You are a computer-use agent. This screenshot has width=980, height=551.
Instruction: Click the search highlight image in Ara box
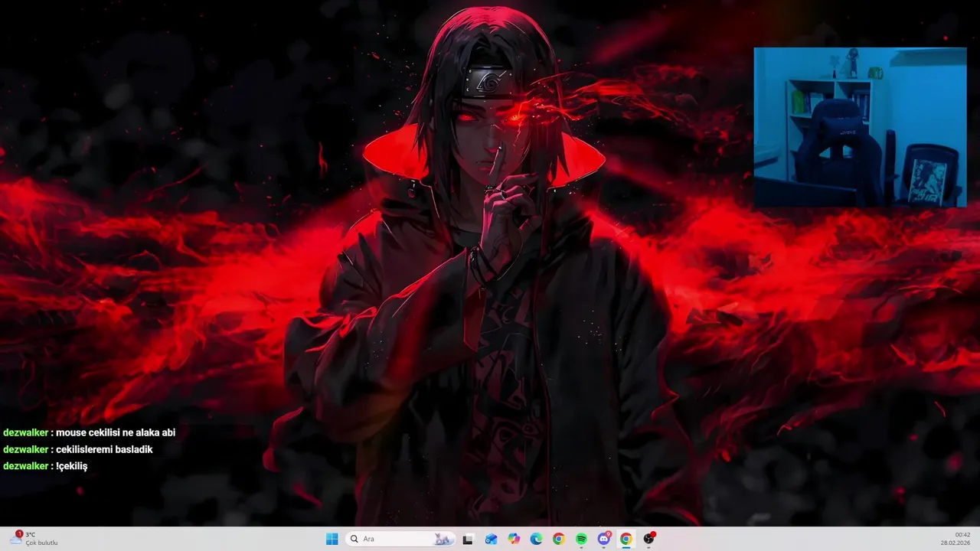coord(442,539)
